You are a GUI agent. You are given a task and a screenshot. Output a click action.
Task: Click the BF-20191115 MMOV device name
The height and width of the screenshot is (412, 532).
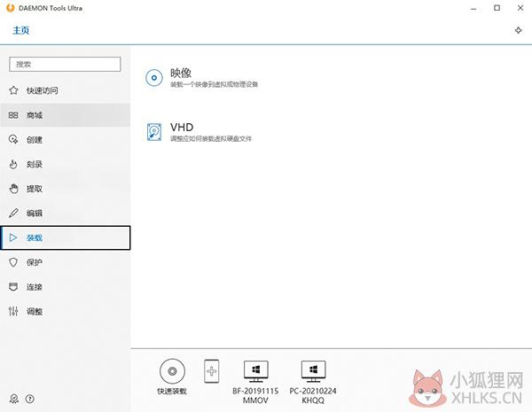255,396
